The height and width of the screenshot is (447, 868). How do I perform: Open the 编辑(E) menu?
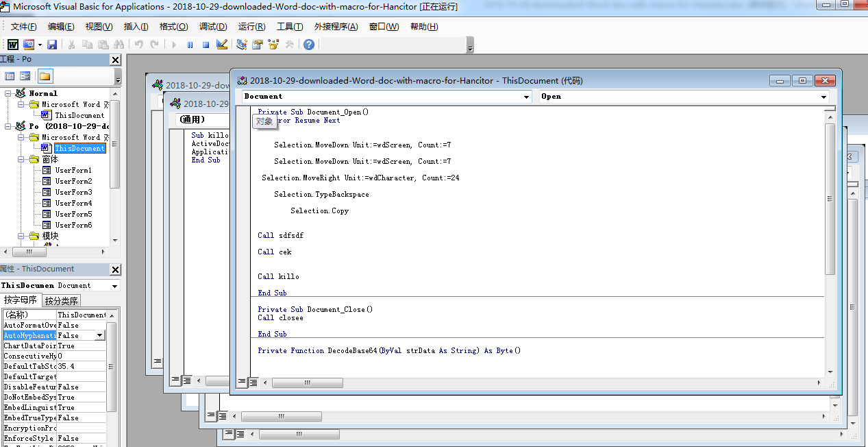coord(61,27)
